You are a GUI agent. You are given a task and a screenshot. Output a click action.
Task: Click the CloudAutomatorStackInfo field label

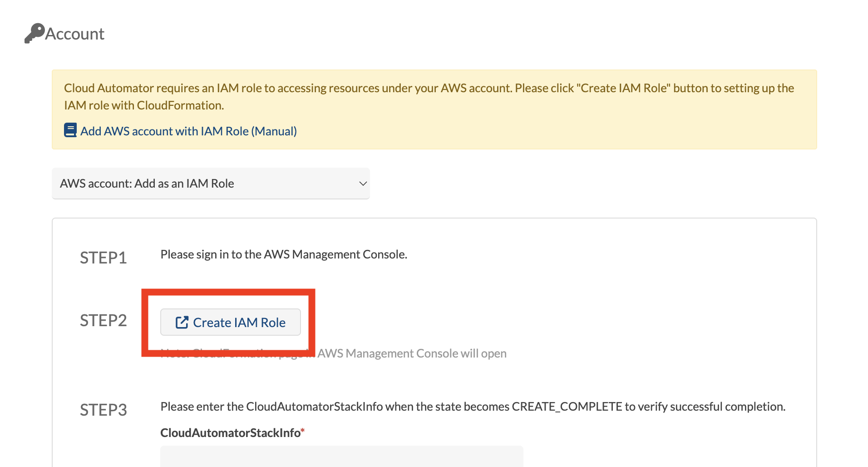pos(231,433)
